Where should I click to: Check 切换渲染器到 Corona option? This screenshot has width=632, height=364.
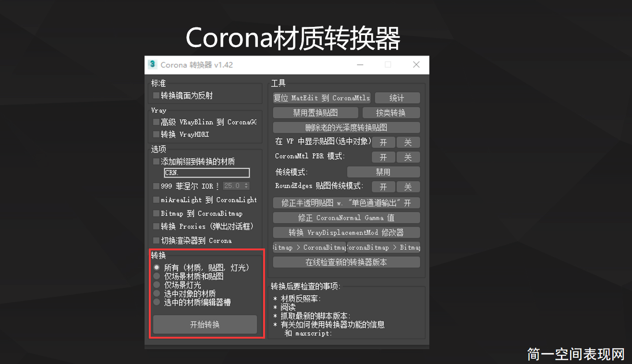coord(156,241)
